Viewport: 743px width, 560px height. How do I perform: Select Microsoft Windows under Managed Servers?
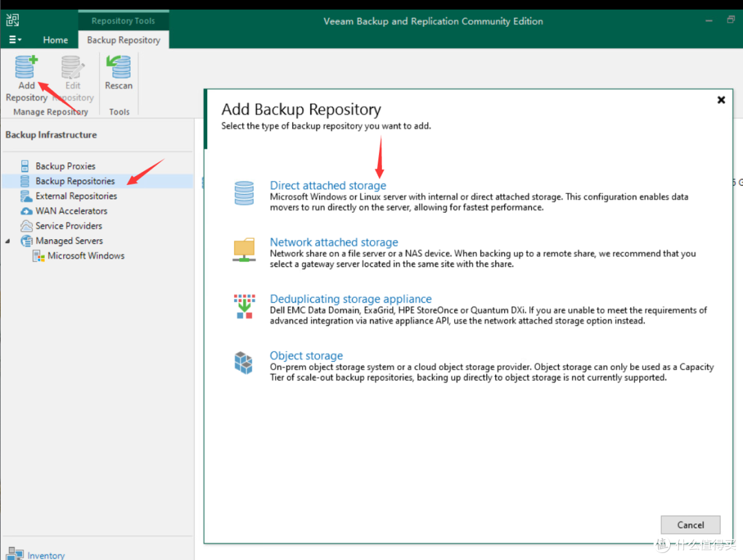86,256
